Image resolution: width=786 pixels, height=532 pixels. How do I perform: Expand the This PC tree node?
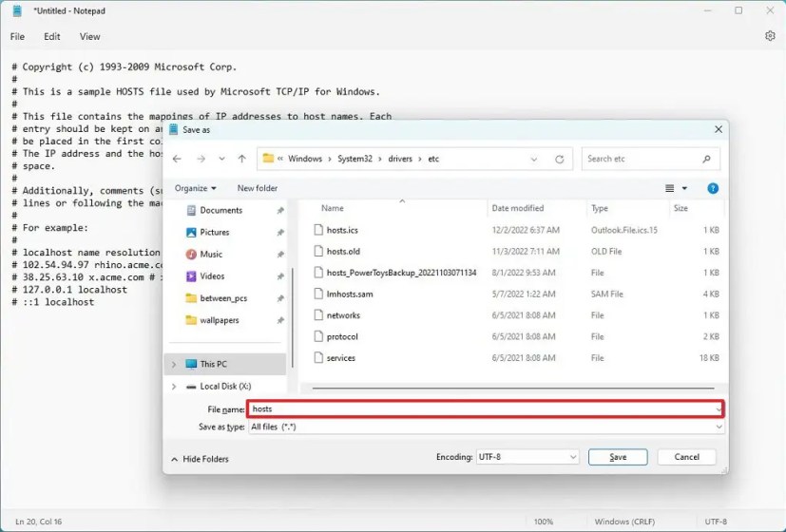coord(174,364)
